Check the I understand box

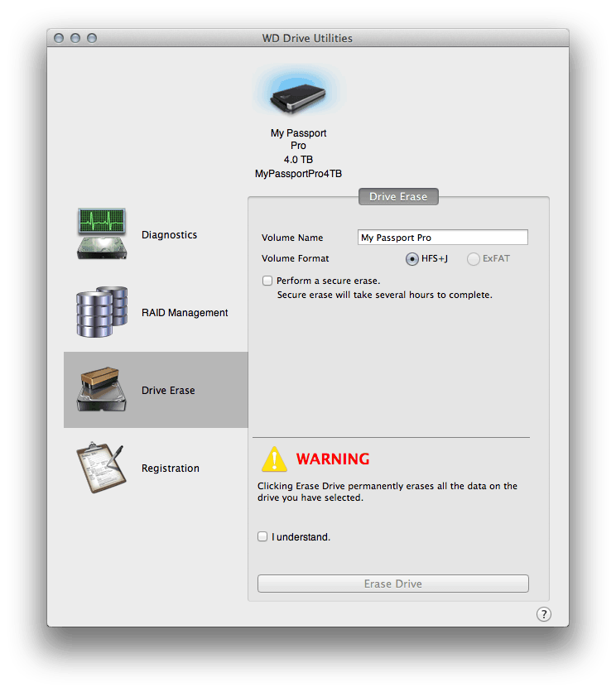[262, 536]
